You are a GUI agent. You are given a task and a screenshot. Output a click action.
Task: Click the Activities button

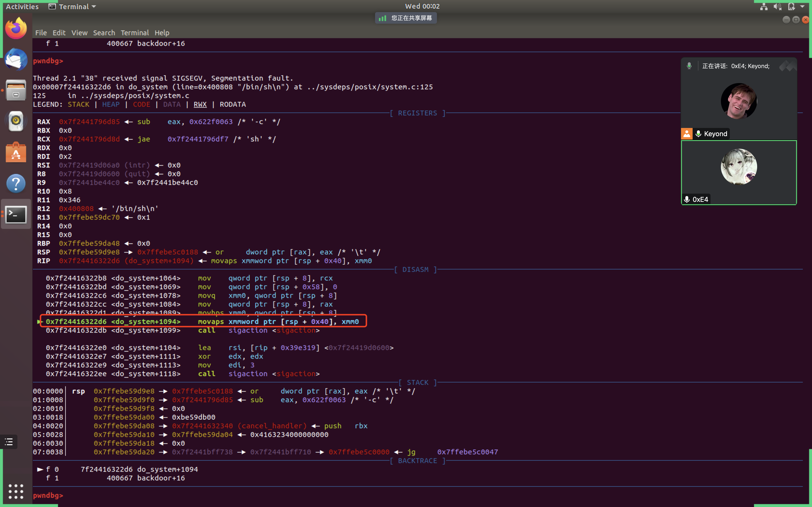[22, 6]
